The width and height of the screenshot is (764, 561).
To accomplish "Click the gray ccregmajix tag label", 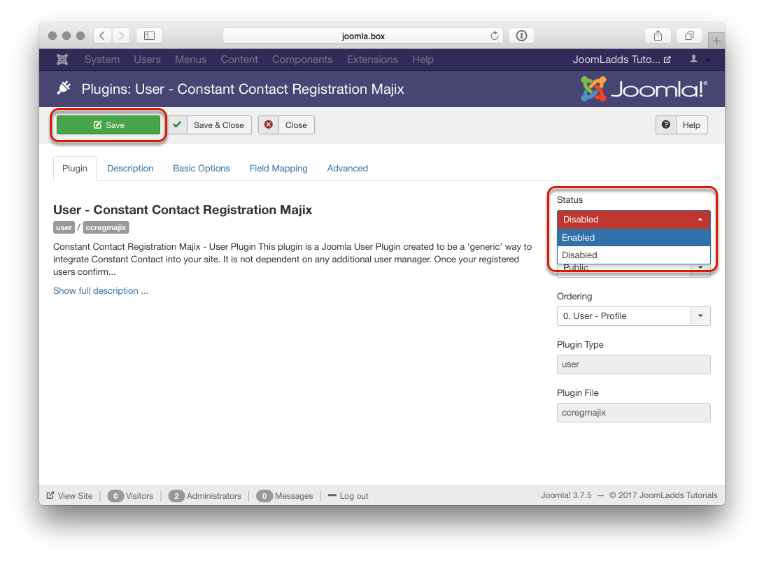I will click(106, 228).
